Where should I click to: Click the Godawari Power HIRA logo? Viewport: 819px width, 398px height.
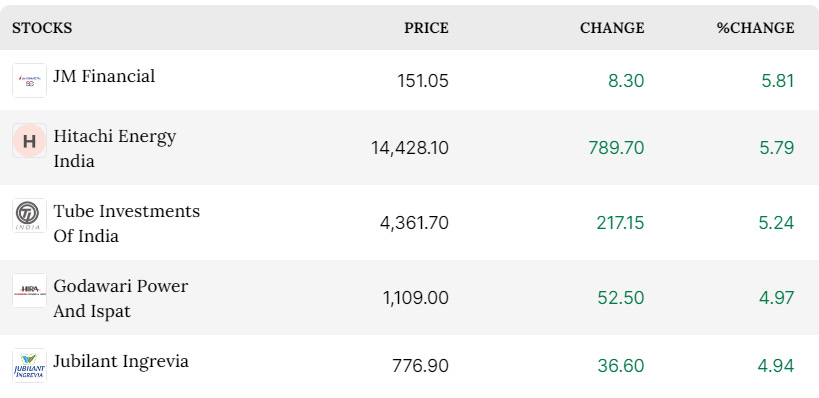click(x=29, y=290)
